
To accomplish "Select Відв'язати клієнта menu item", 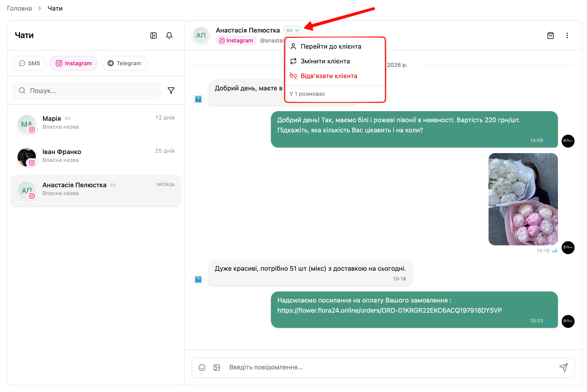I will (335, 76).
